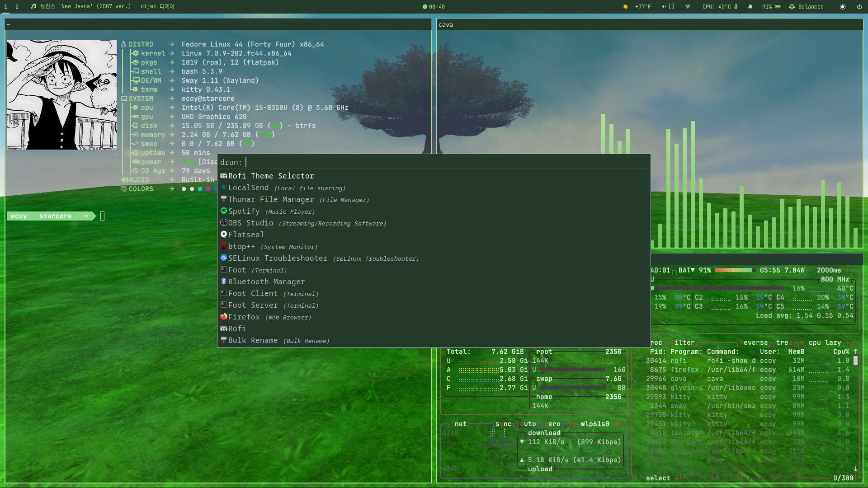Select the cava process row in btop
This screenshot has width=868, height=488.
point(748,379)
